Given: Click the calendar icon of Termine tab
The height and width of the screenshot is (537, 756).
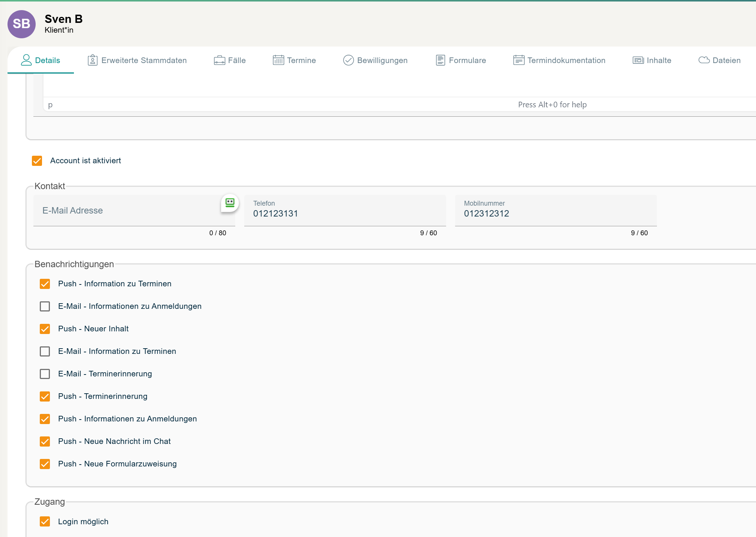Looking at the screenshot, I should point(278,60).
